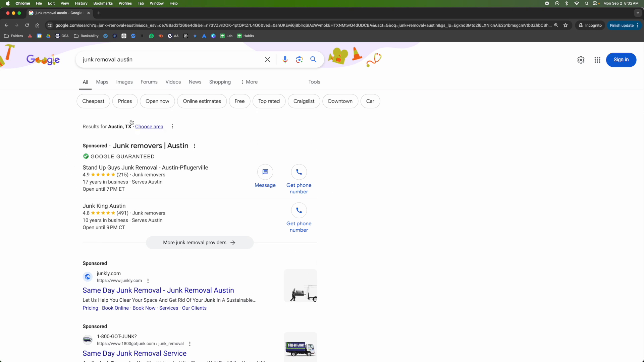Open Google Drive bookmark icon
This screenshot has width=644, height=362.
click(48, 36)
